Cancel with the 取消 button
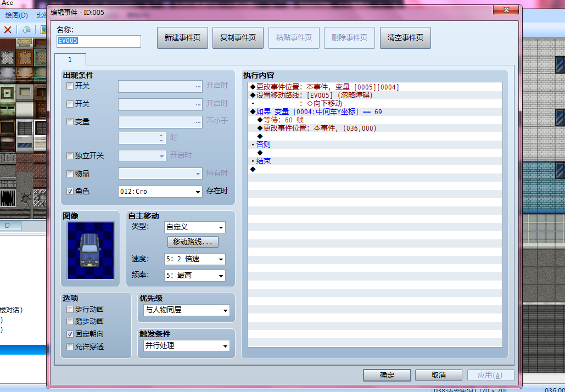The image size is (565, 392). pyautogui.click(x=439, y=375)
